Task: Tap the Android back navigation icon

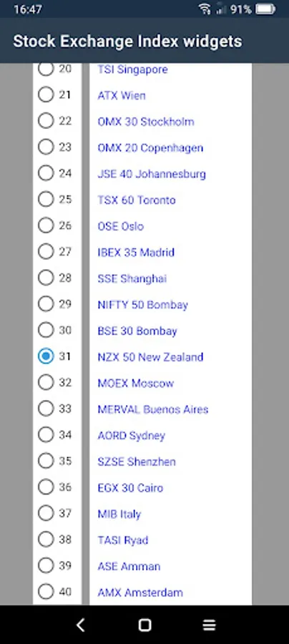Action: [80, 625]
